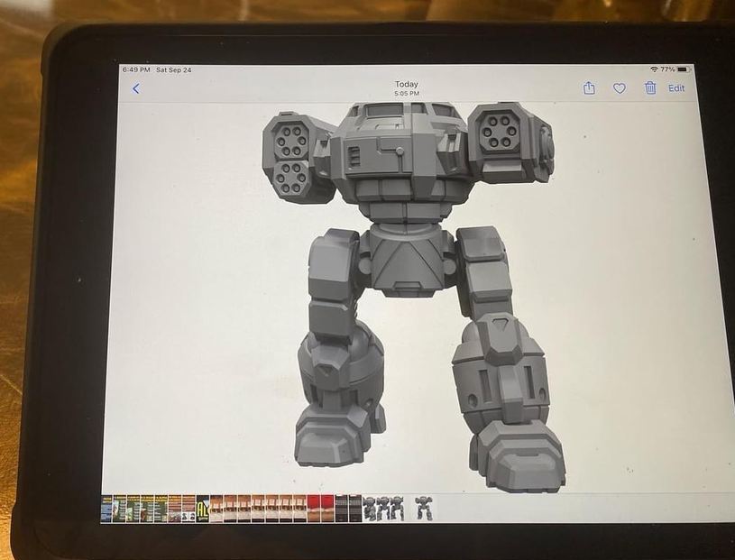Tap the Wi-Fi status icon
The width and height of the screenshot is (735, 560).
653,69
